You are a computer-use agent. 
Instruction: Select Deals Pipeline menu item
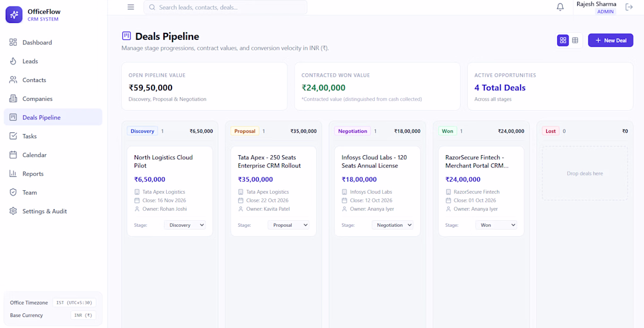coord(53,117)
